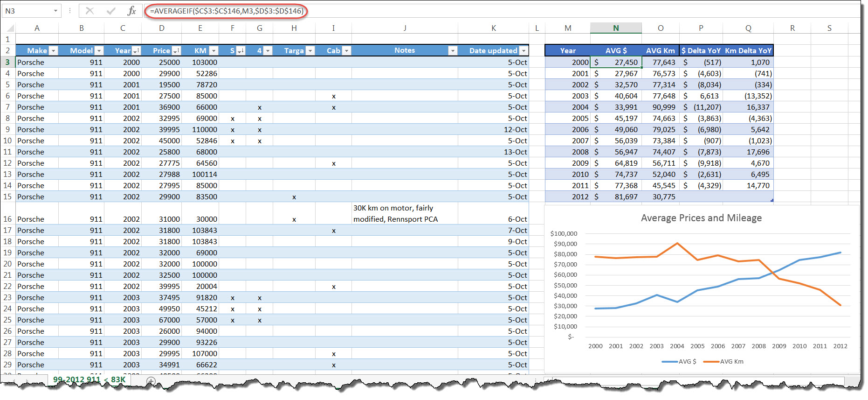Switch to the 99-2012 911 < 83K sheet tab
Viewport: 868px width, 400px height.
pos(89,379)
